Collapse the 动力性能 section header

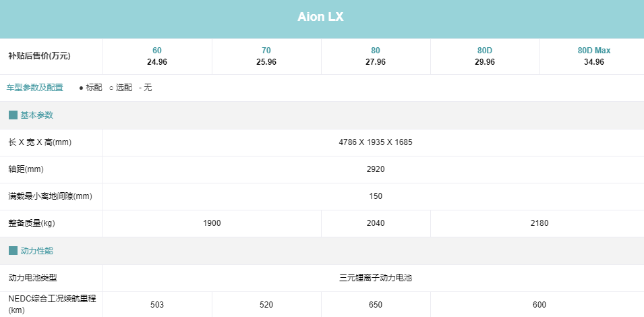pyautogui.click(x=322, y=251)
